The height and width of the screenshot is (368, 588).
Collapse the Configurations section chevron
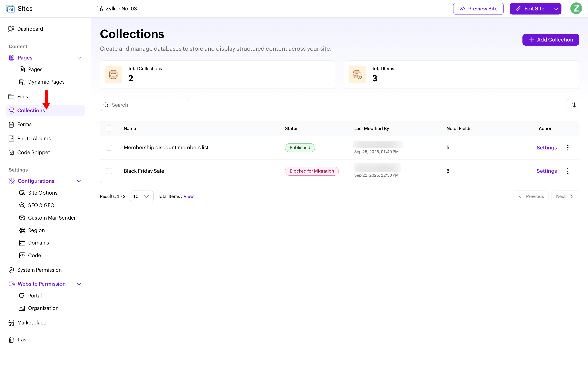(x=79, y=181)
